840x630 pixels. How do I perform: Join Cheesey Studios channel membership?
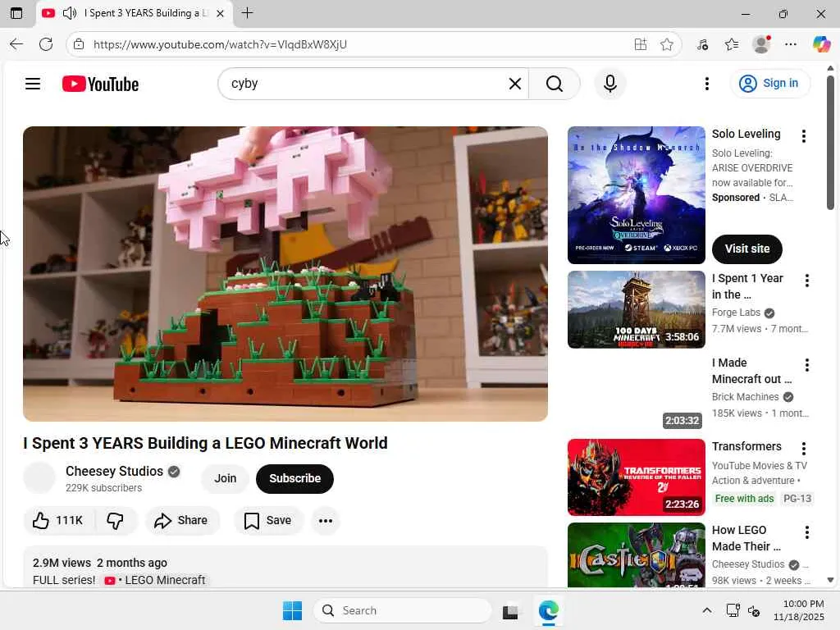pos(225,478)
